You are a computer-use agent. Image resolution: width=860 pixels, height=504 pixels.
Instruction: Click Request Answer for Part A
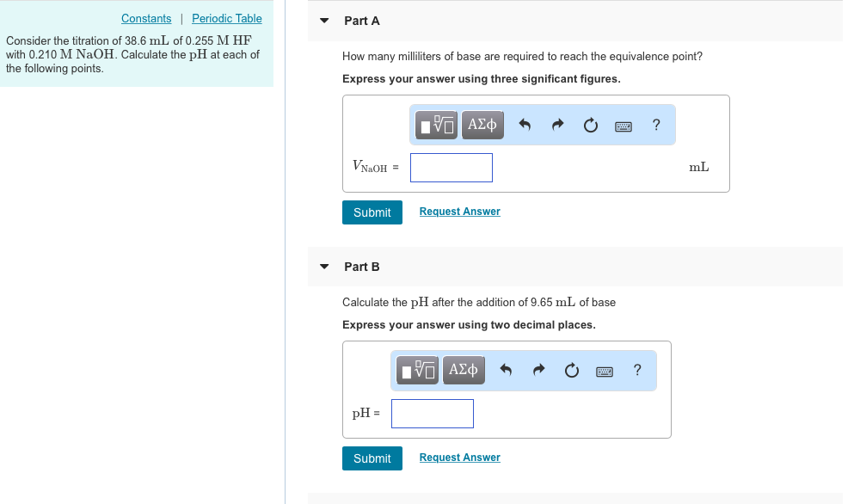click(x=459, y=211)
